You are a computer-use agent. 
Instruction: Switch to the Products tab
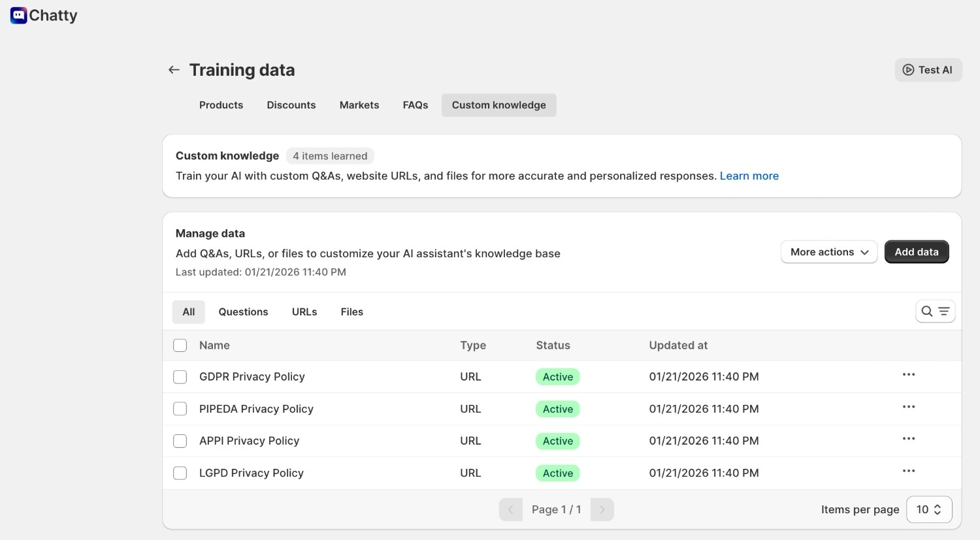[221, 105]
